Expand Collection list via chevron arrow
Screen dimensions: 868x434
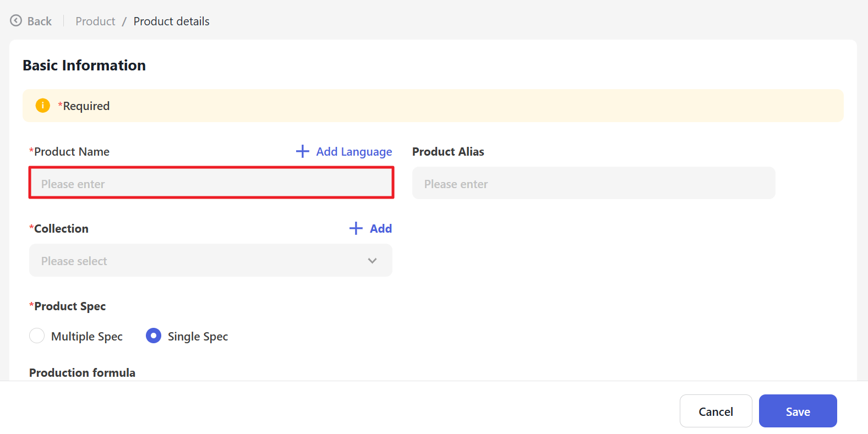point(372,261)
